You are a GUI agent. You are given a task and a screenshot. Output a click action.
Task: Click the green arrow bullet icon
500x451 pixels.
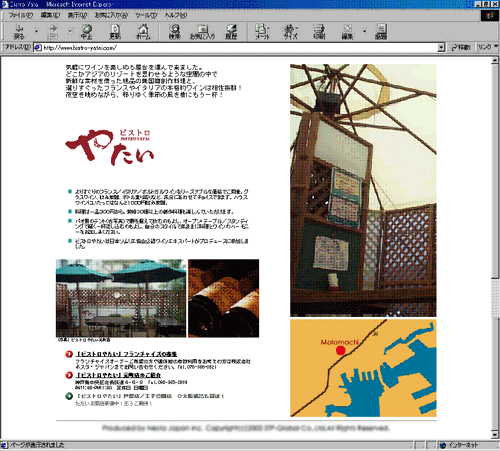point(69,396)
